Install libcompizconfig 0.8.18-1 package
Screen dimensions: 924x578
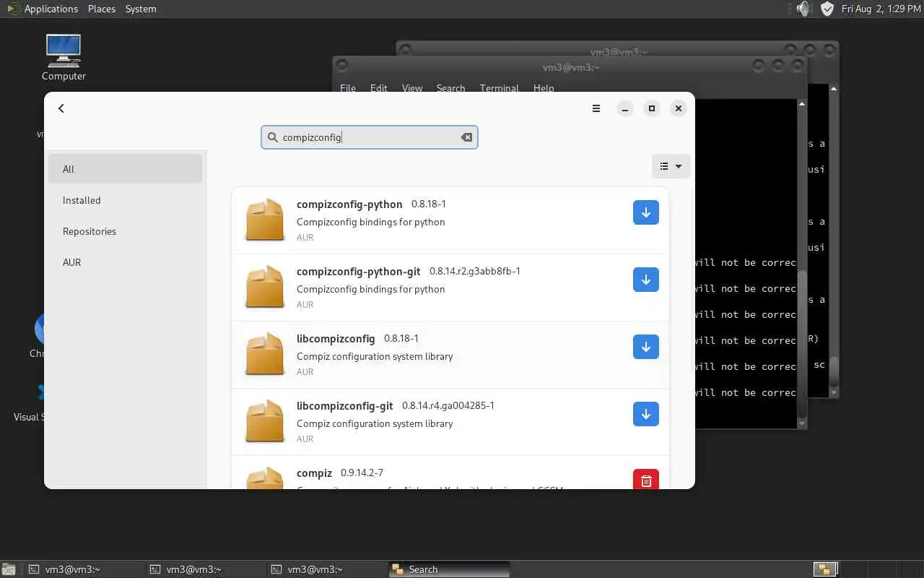point(646,347)
